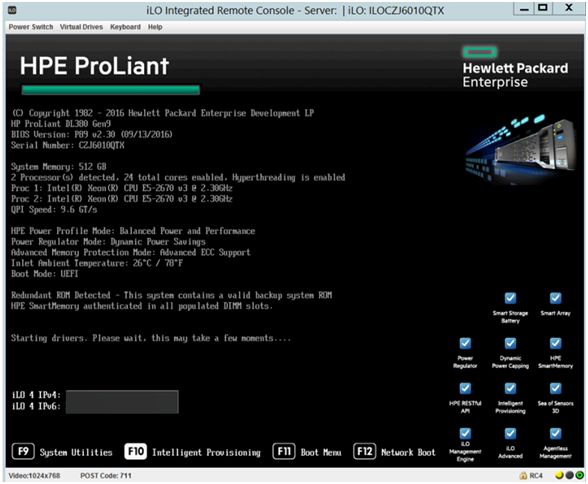Image resolution: width=588 pixels, height=484 pixels.
Task: Click the iLO Advanced checkbox
Action: click(x=510, y=433)
